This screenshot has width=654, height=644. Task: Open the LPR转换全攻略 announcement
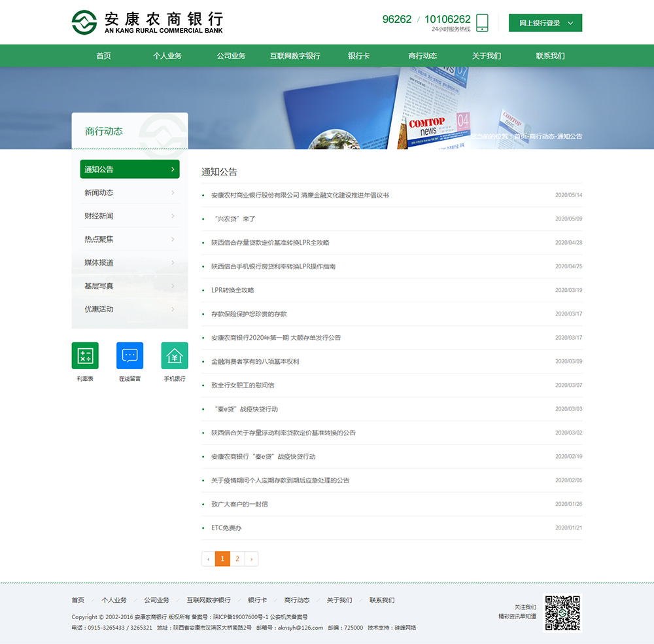pyautogui.click(x=233, y=290)
